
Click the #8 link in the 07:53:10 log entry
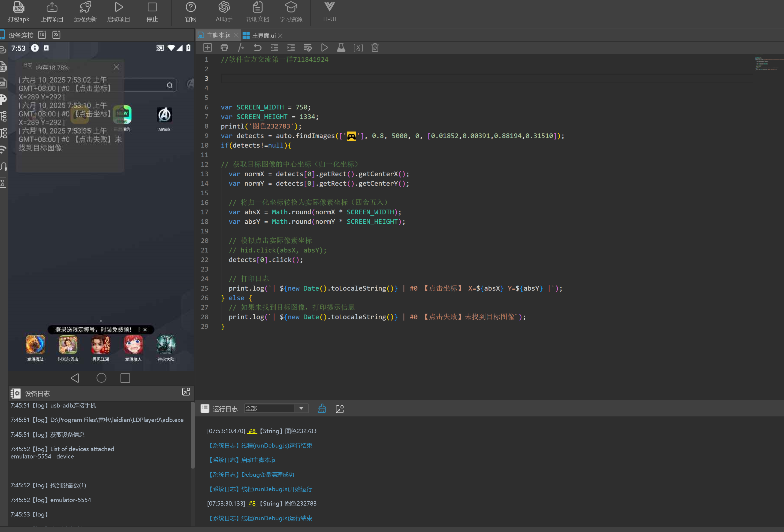[x=252, y=431]
